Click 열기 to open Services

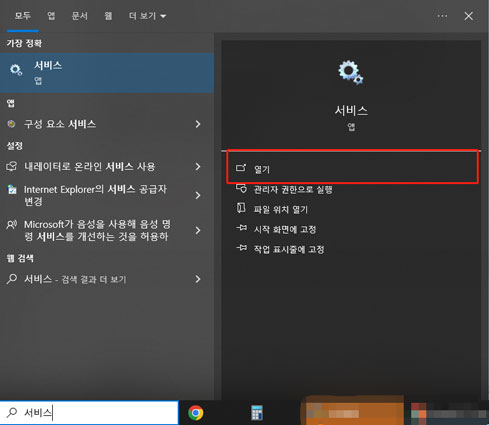click(352, 167)
